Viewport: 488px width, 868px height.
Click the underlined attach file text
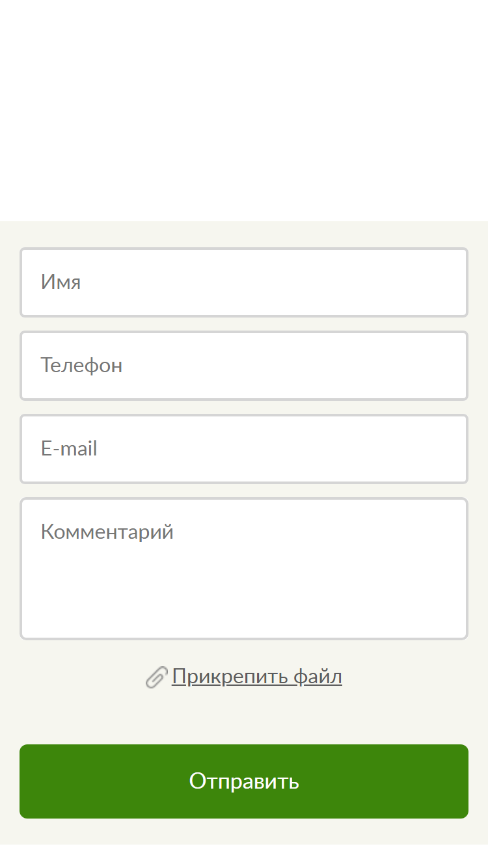coord(257,677)
